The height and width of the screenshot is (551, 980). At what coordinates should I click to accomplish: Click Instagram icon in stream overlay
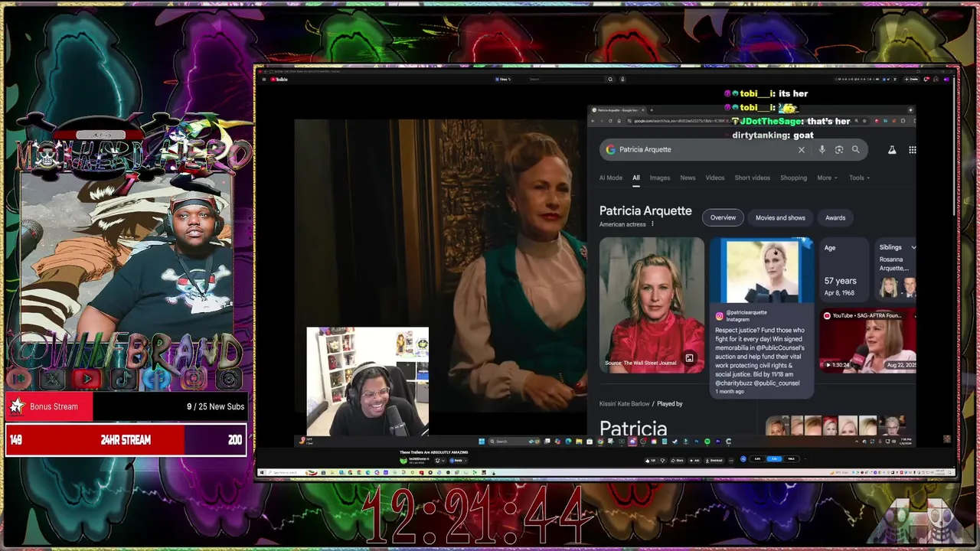[194, 378]
